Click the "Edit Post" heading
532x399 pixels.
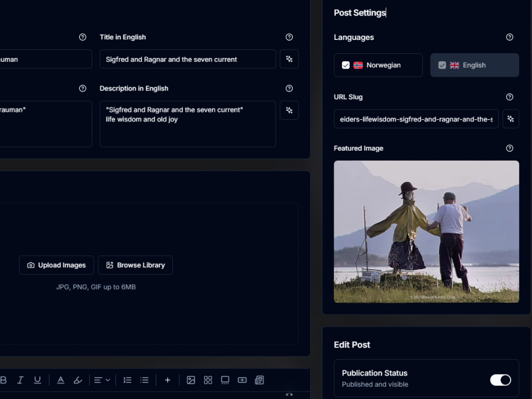point(352,345)
